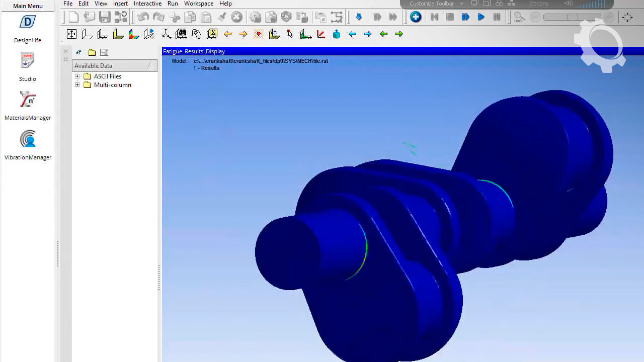Click the Customize Toolbar label

pyautogui.click(x=431, y=4)
